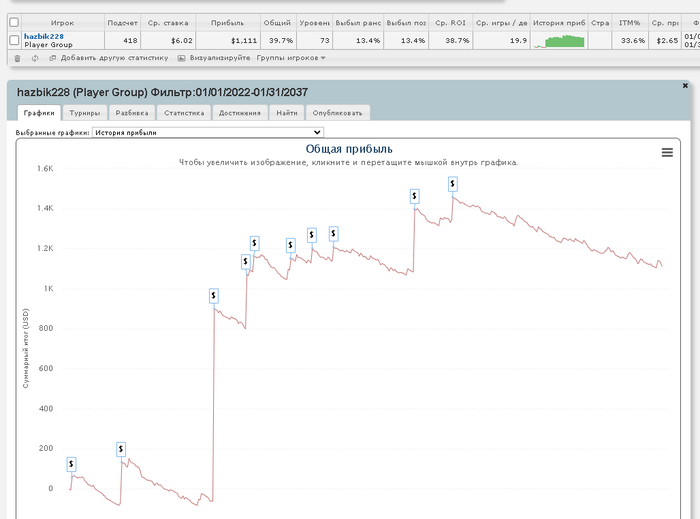Sort by the Ср. ROI column

tap(450, 23)
